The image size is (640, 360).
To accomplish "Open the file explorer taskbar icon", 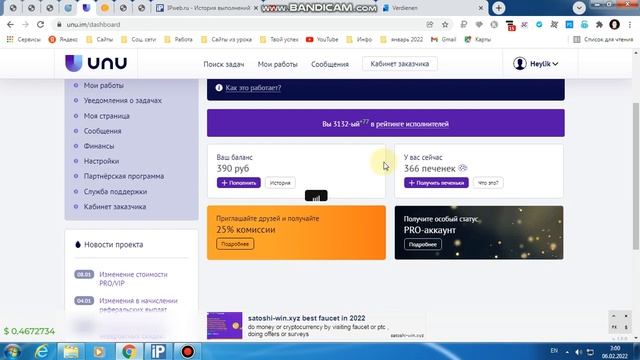I will tap(71, 351).
